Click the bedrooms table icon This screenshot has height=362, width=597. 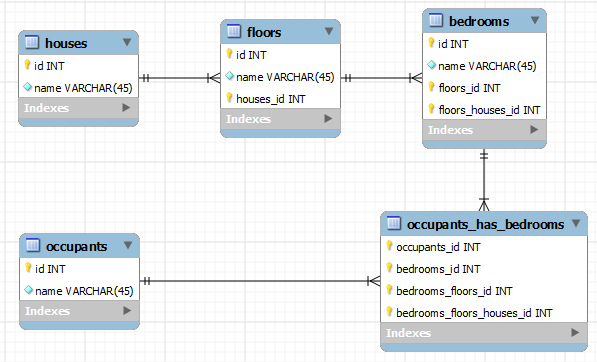click(x=436, y=20)
